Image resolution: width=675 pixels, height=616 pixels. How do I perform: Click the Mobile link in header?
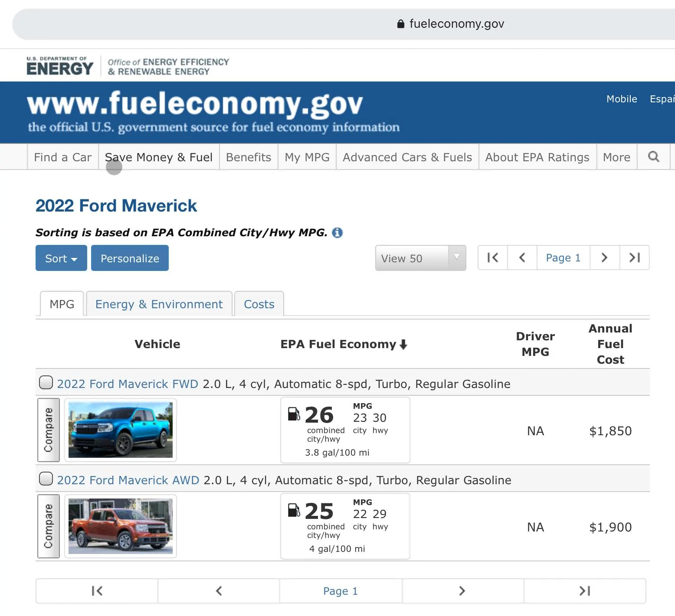point(622,99)
